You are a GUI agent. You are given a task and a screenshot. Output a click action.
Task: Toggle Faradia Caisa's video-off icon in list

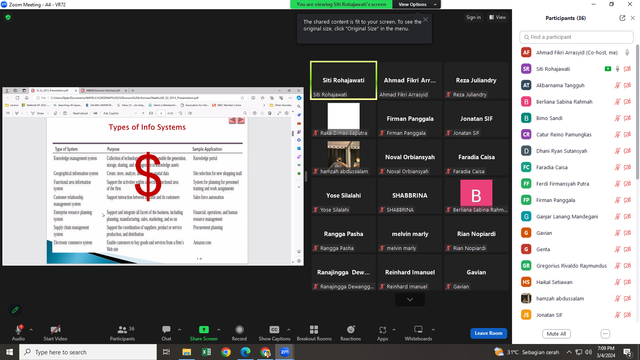[628, 167]
